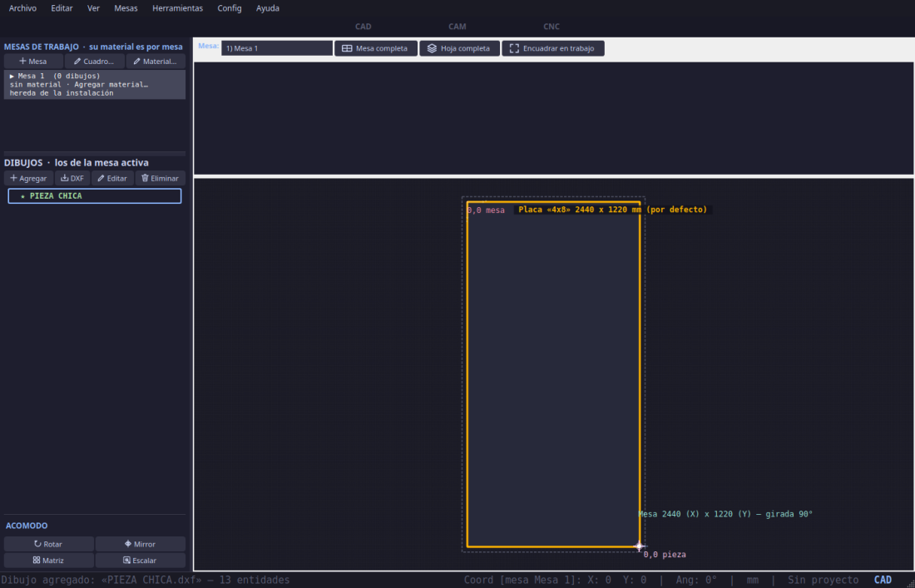
Task: Add a new work table with + Mesa
Action: point(33,62)
